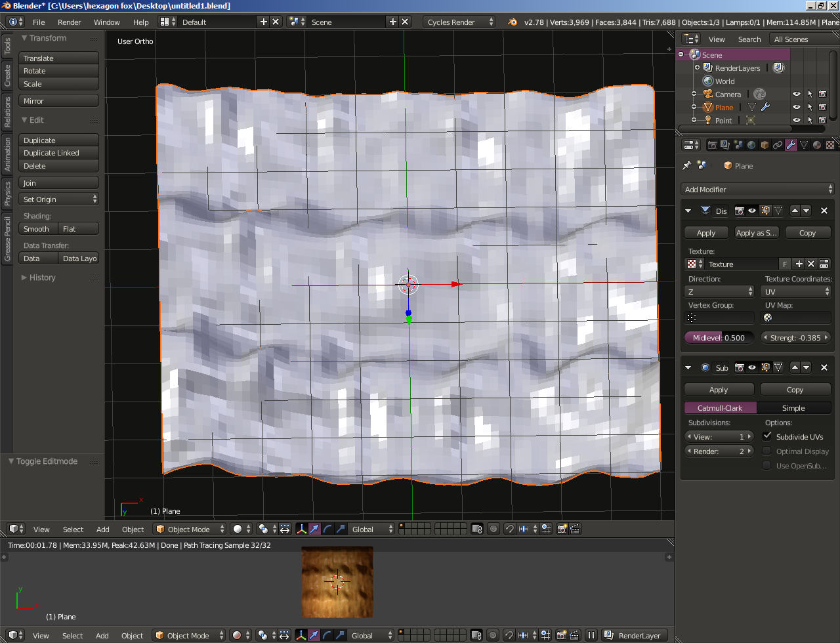Image resolution: width=840 pixels, height=643 pixels.
Task: Click the Plane wrench modifier icon in outliner
Action: 765,107
